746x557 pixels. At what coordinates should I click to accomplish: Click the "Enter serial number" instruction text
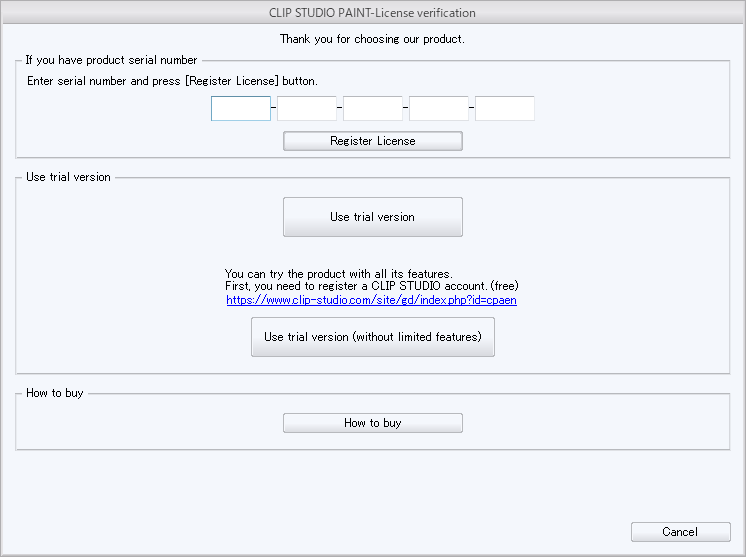[172, 81]
